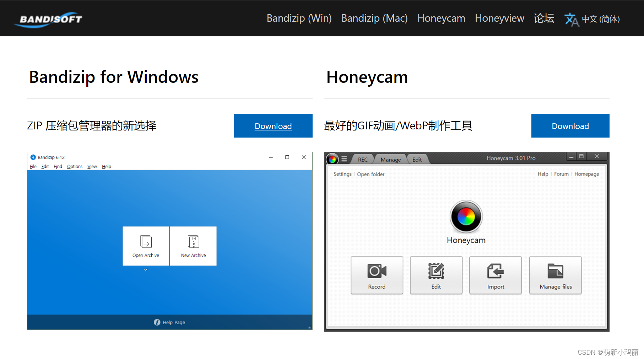This screenshot has width=644, height=359.
Task: Open the 中文 (简体) language selector
Action: pyautogui.click(x=601, y=19)
